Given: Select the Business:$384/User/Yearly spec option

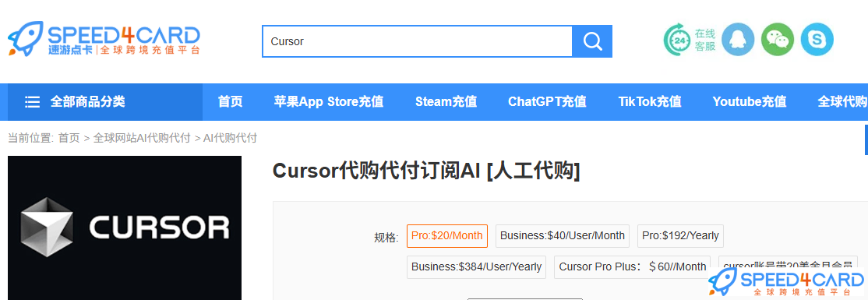Looking at the screenshot, I should (476, 266).
